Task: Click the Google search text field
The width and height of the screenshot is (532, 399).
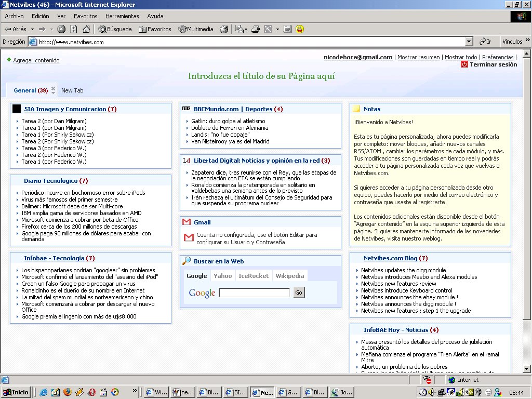Action: pyautogui.click(x=254, y=292)
